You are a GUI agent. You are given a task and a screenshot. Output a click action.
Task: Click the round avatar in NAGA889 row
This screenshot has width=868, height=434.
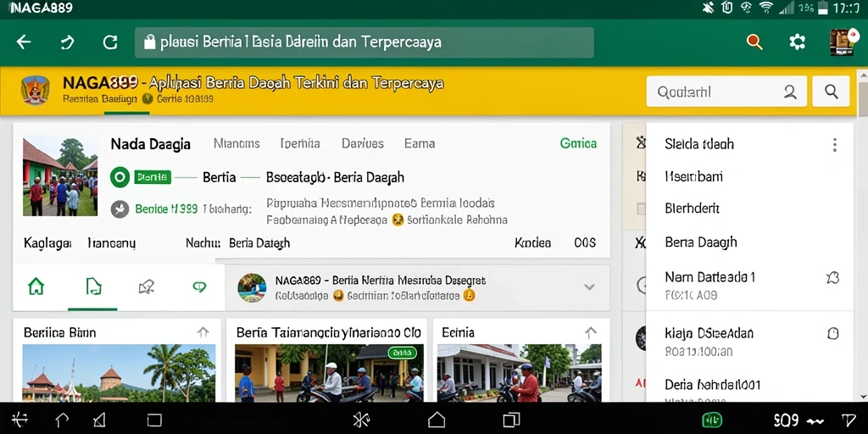click(252, 287)
